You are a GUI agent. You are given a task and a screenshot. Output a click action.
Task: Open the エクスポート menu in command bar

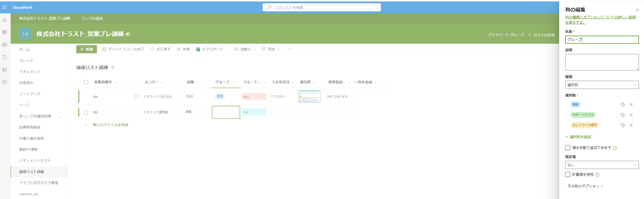(x=212, y=49)
